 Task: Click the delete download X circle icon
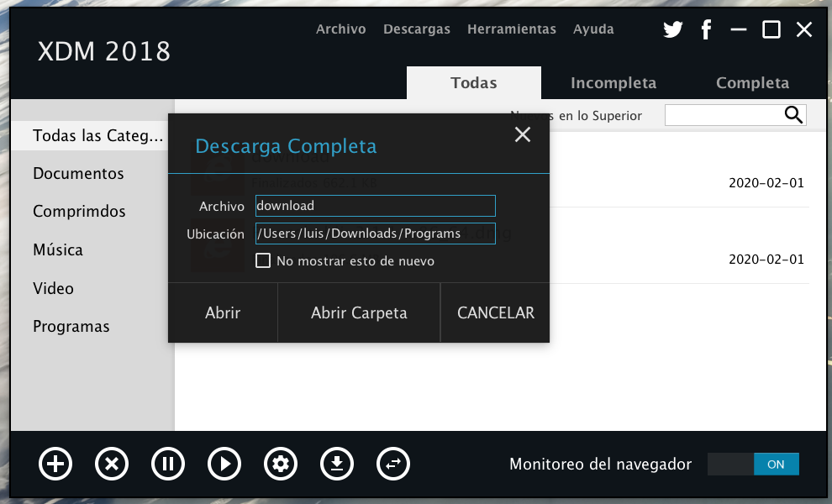[x=112, y=464]
